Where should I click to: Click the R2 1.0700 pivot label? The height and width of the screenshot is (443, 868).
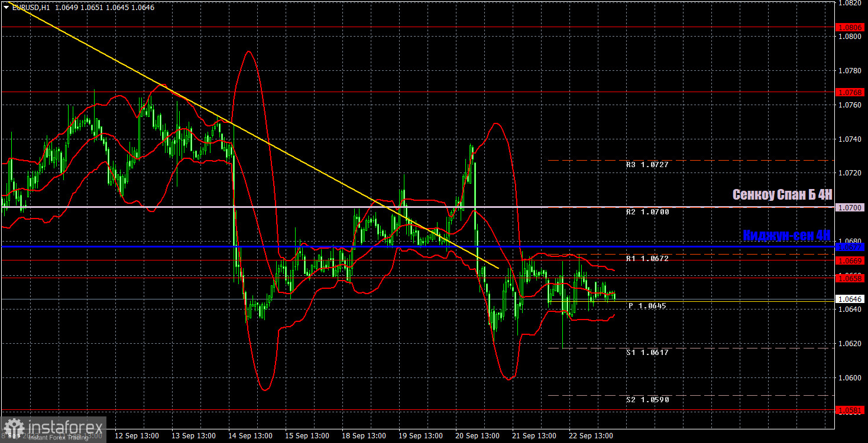click(x=647, y=211)
